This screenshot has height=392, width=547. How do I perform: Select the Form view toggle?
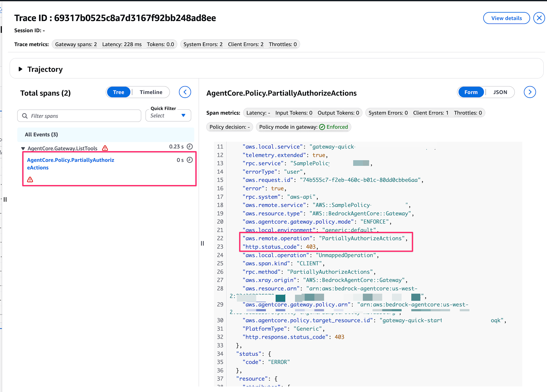click(471, 92)
